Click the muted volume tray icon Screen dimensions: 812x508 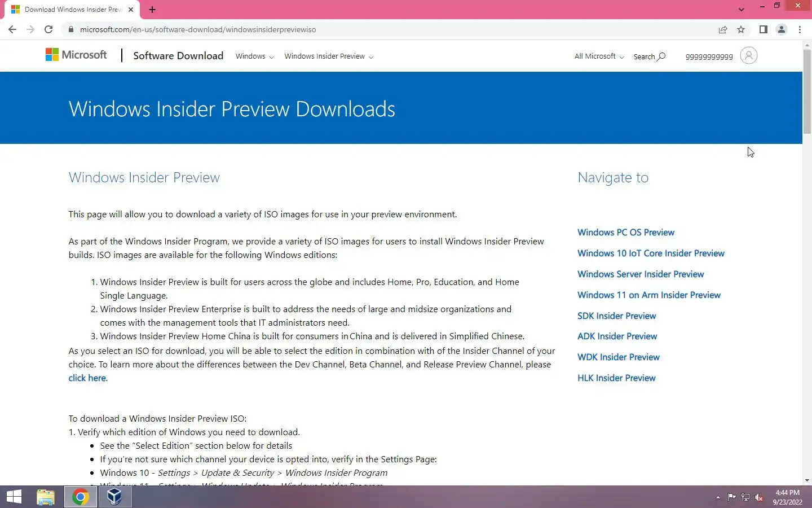[759, 497]
